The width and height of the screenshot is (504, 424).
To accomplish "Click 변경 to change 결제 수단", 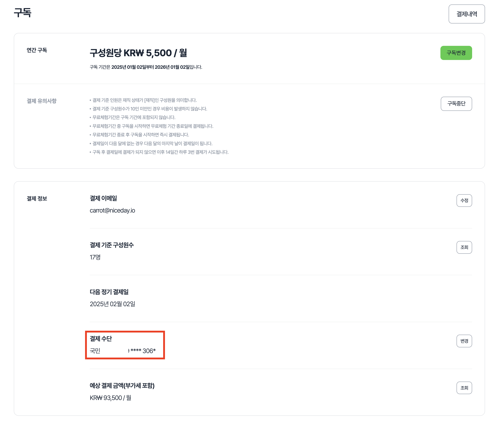I will [464, 341].
